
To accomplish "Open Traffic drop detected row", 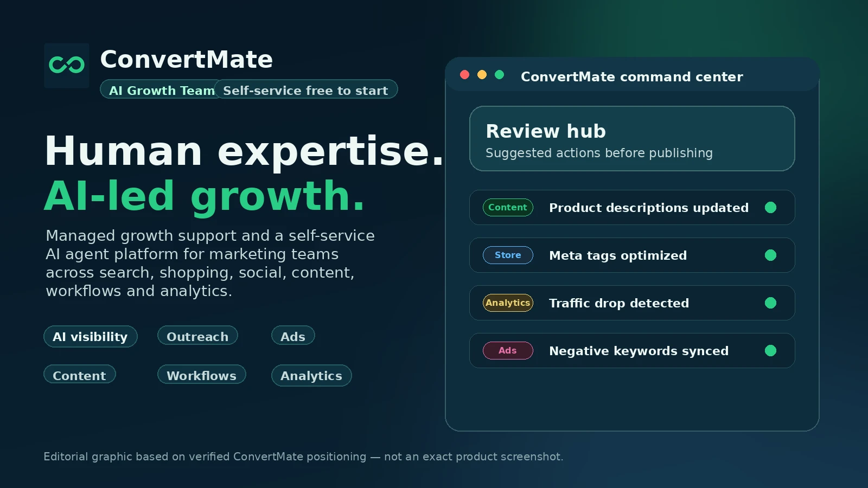I will pos(632,303).
